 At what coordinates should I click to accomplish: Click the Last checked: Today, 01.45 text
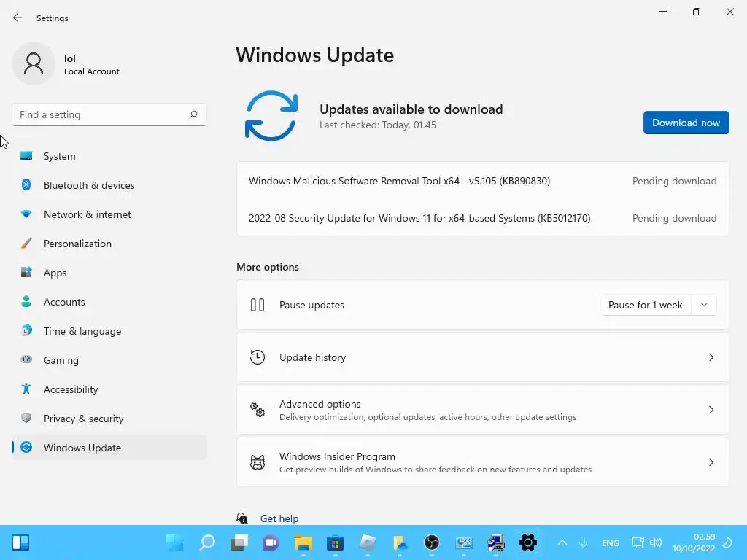pyautogui.click(x=378, y=125)
